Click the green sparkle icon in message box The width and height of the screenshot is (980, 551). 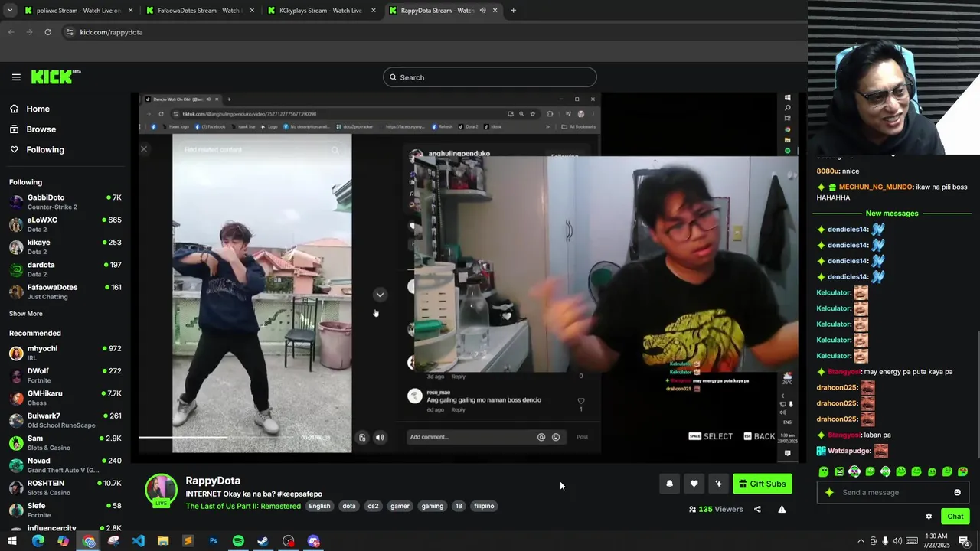pyautogui.click(x=829, y=492)
